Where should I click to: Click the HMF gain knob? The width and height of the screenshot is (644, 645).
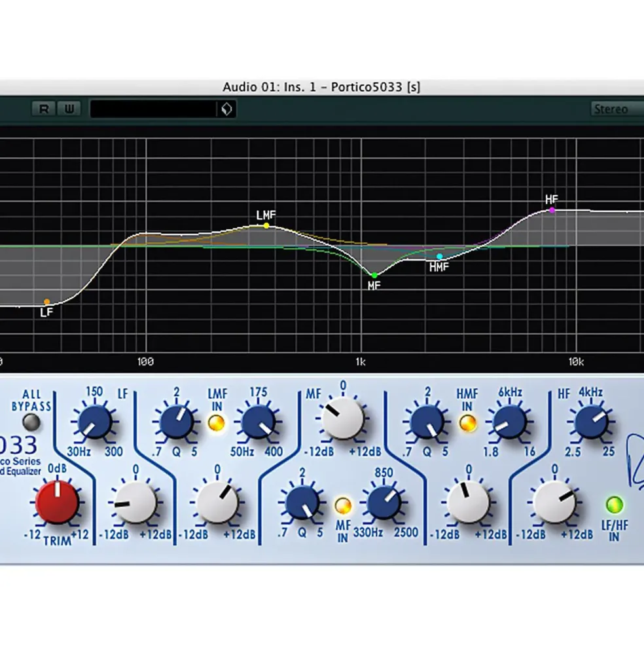(469, 503)
